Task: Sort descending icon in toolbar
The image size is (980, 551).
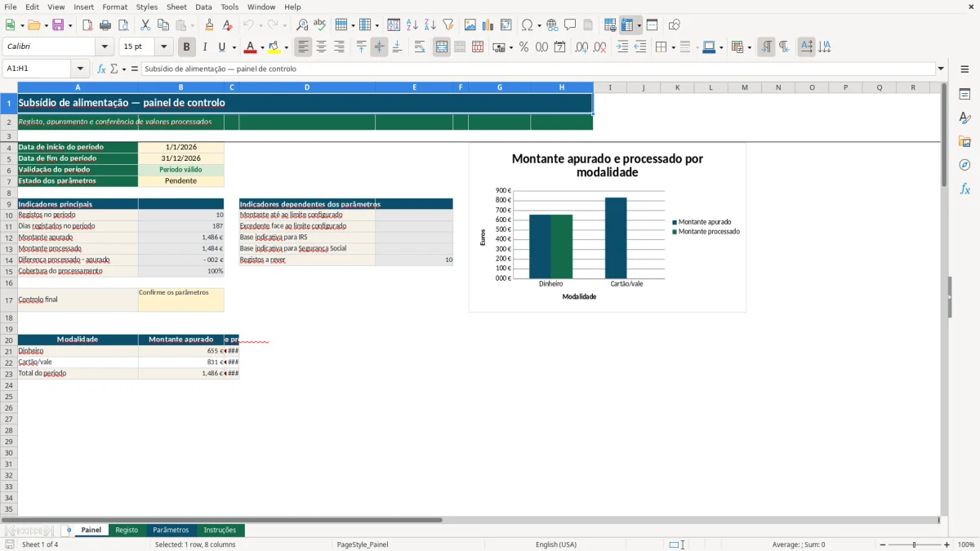Action: (x=430, y=25)
